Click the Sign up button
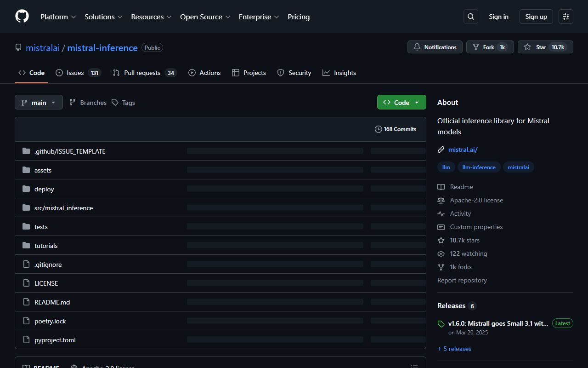This screenshot has width=588, height=368. point(536,16)
